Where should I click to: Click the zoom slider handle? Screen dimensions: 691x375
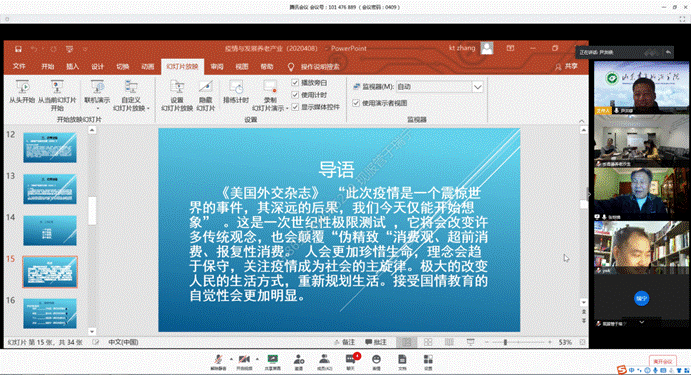pyautogui.click(x=505, y=342)
